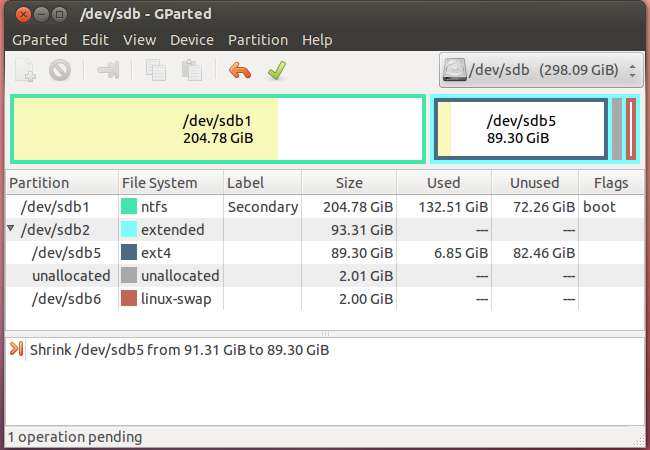Click the Resize/Move toolbar icon
The image size is (650, 450).
[108, 71]
